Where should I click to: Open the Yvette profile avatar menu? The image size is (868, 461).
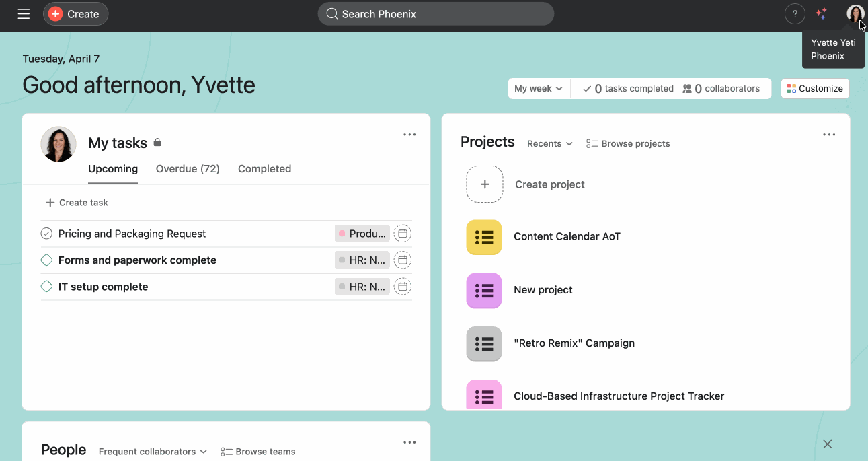855,14
